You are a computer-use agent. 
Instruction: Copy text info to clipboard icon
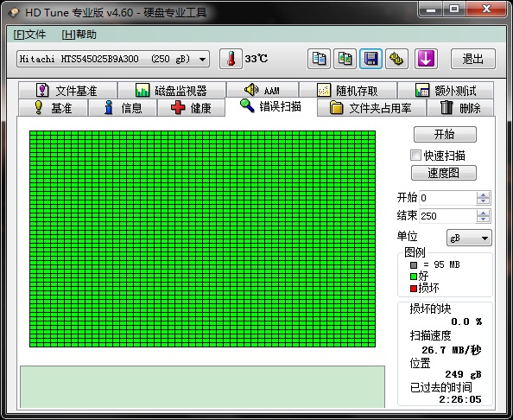319,59
